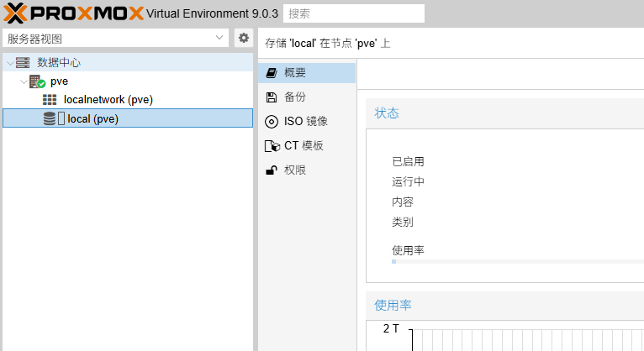Screen dimensions: 644x351
Task: Open the 服务器视图 dropdown
Action: click(115, 38)
